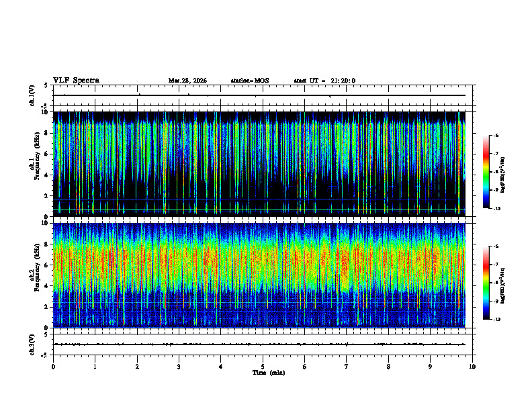Click the "-6" label on ch.1 color bar
The width and height of the screenshot is (532, 411).
coord(495,136)
